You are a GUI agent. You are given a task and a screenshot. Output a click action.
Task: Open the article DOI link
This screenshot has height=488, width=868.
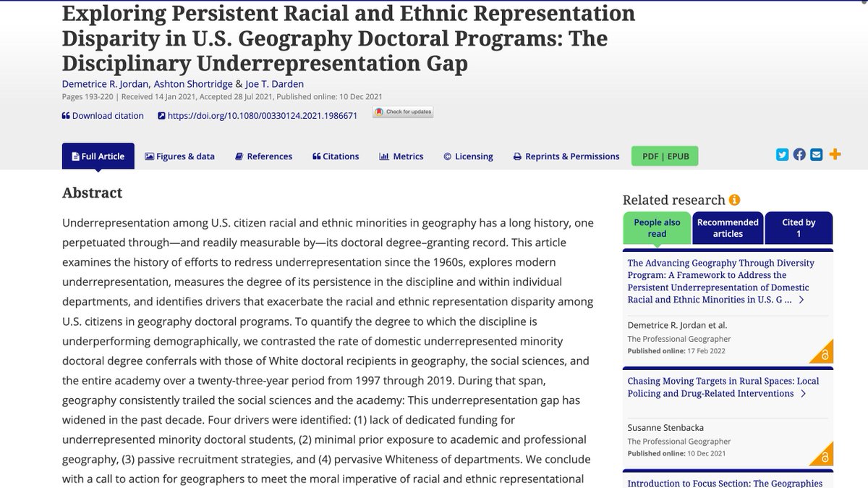point(258,115)
